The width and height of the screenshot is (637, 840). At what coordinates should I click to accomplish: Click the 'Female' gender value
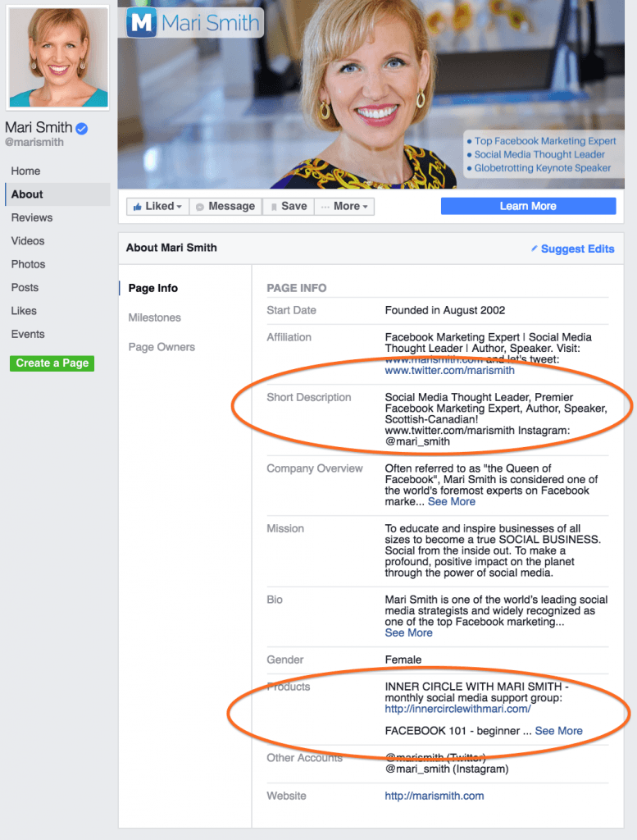tap(403, 660)
